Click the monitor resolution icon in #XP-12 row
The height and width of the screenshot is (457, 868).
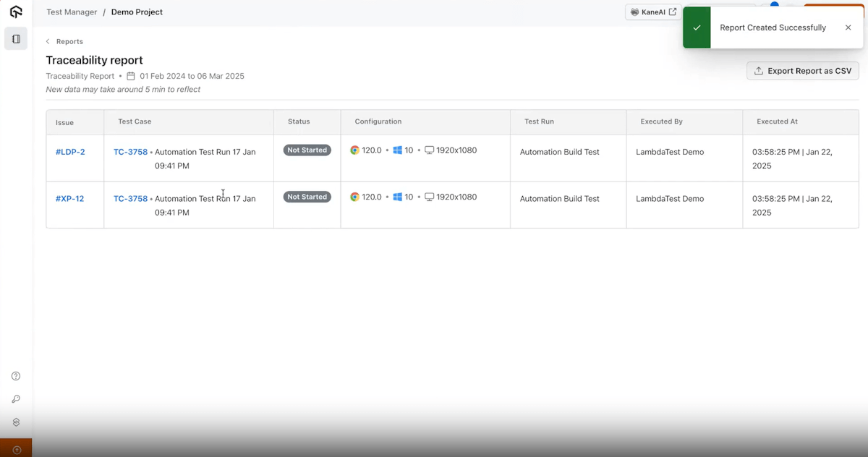[429, 197]
